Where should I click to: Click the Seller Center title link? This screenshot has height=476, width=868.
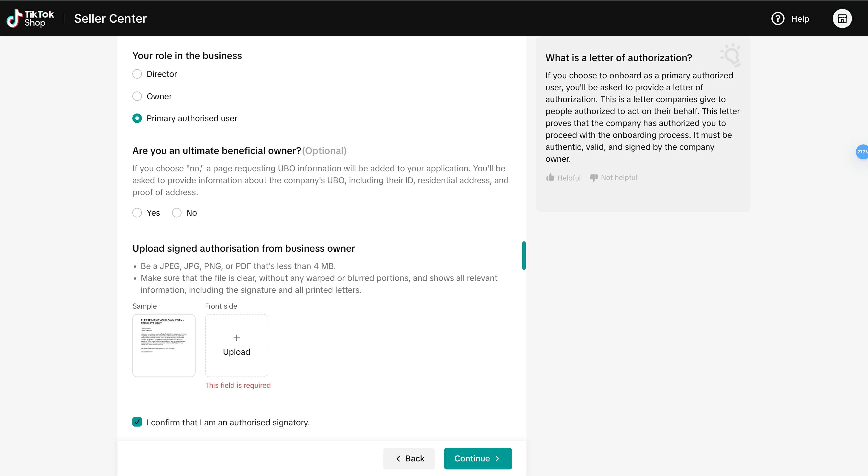coord(110,18)
